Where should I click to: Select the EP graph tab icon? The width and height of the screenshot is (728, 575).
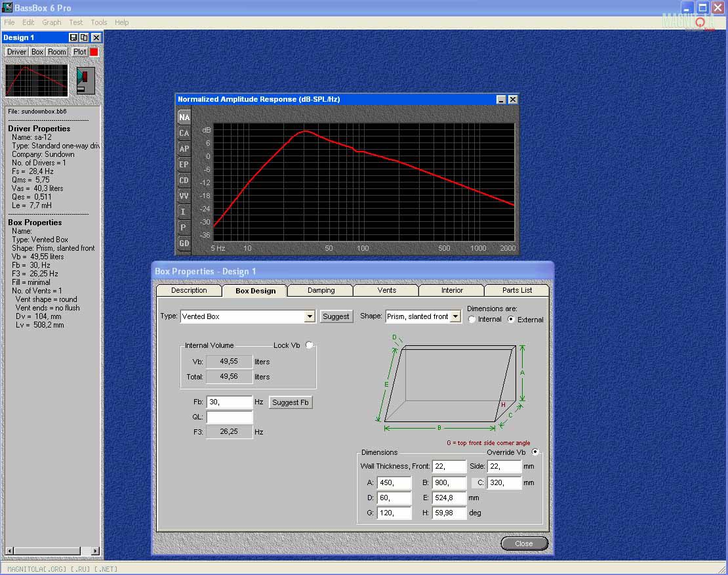pyautogui.click(x=184, y=165)
